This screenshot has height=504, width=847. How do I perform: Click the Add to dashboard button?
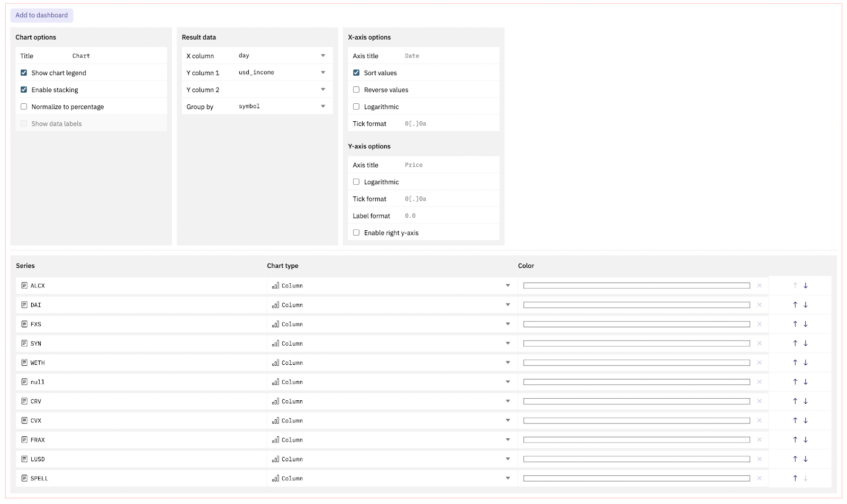(x=42, y=15)
